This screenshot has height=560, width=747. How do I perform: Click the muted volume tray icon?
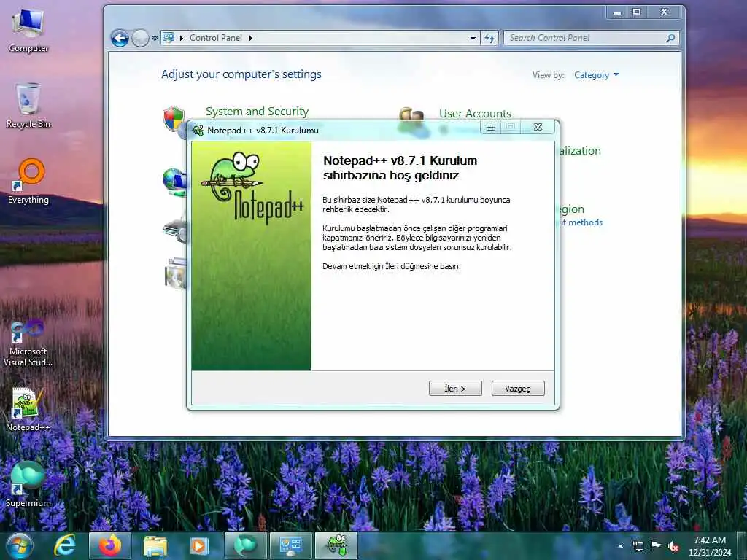click(x=673, y=546)
